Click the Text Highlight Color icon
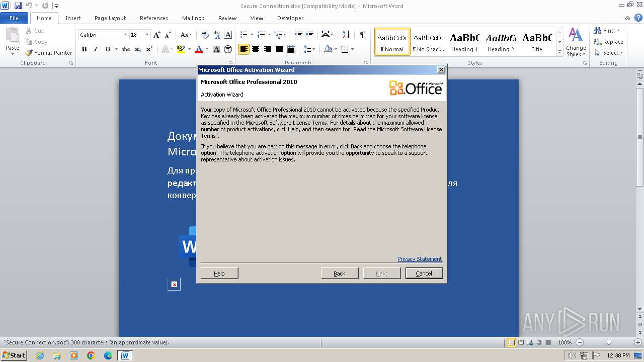The height and width of the screenshot is (362, 644). pos(180,49)
